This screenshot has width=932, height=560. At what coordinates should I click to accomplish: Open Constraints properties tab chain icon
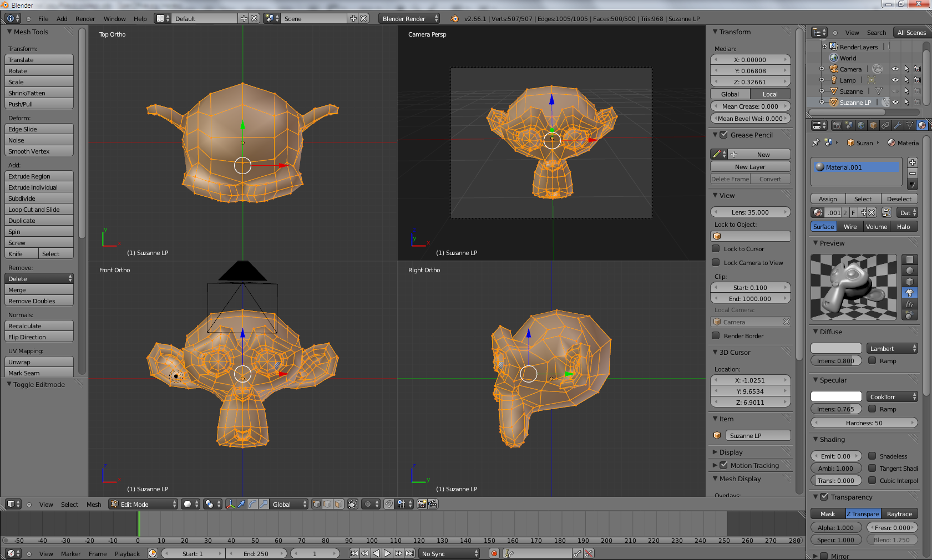(885, 125)
